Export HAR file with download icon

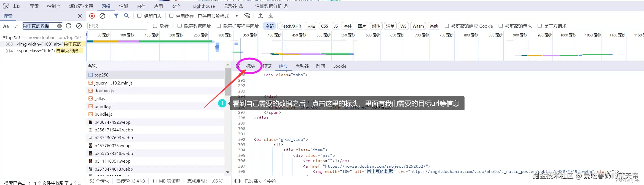271,16
